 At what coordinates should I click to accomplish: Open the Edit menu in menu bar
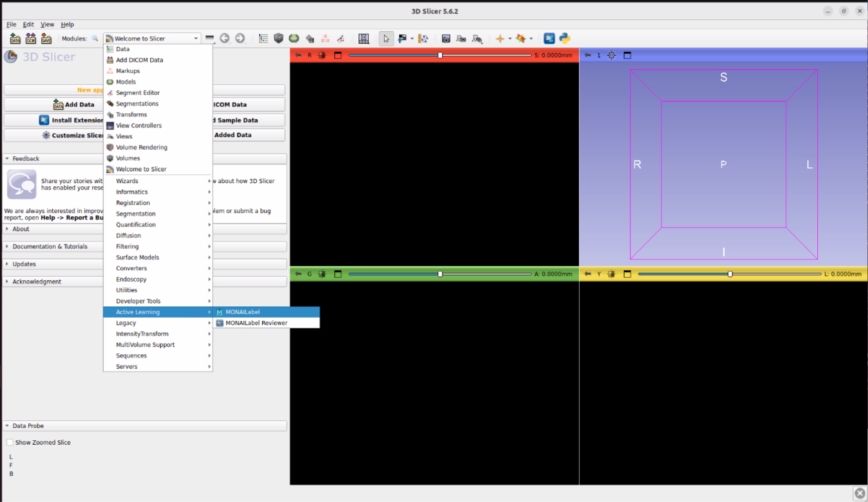[x=28, y=24]
